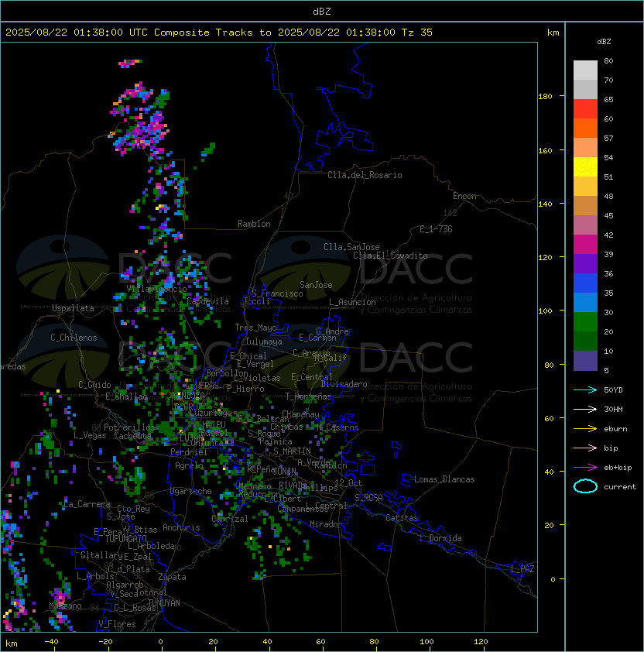Select the red 60 dBZ color swatch
The width and height of the screenshot is (644, 652).
point(585,109)
